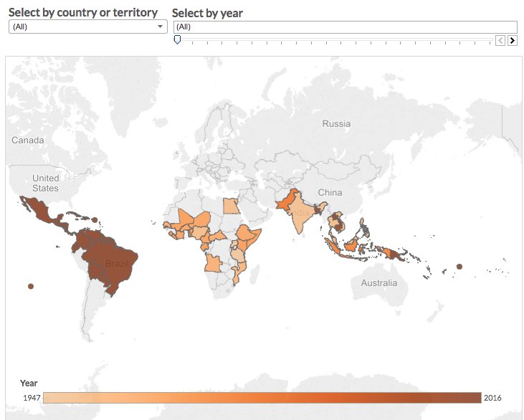Click the Canada map label
This screenshot has height=420, width=524.
coord(28,140)
